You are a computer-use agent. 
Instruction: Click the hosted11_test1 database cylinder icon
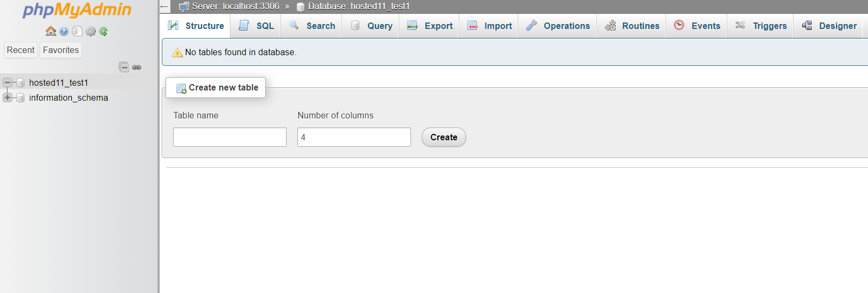pyautogui.click(x=20, y=82)
